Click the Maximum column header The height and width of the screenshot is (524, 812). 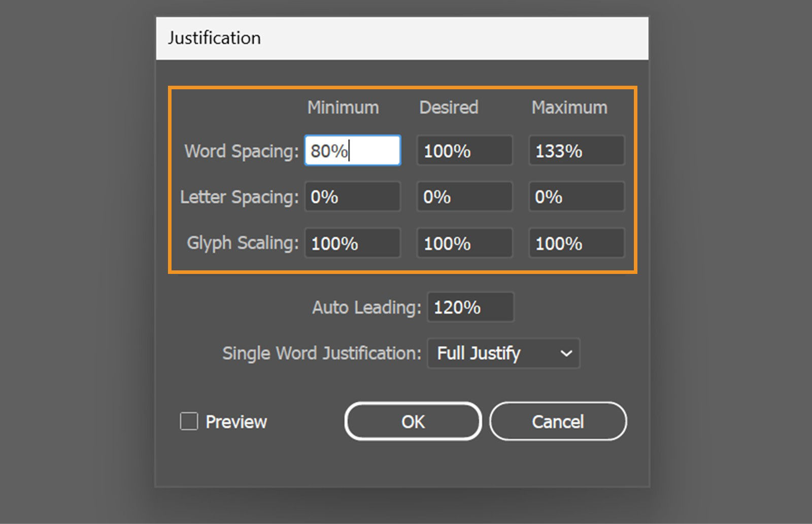pyautogui.click(x=569, y=107)
